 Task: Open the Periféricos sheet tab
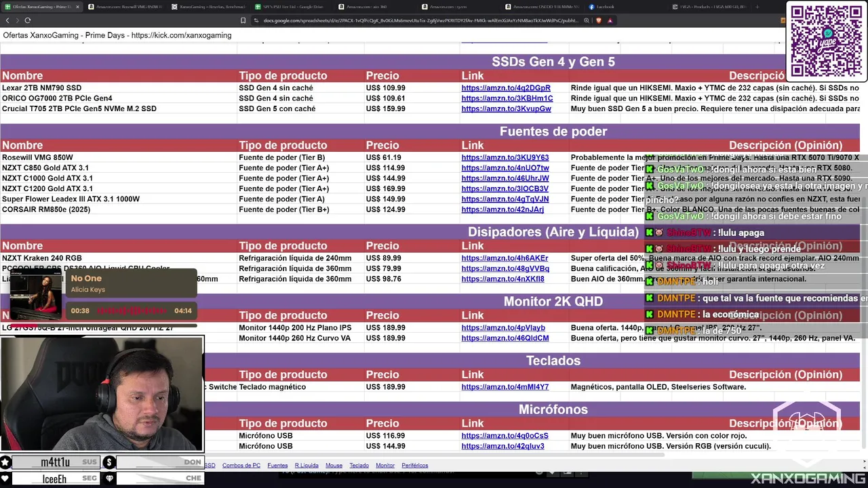click(415, 466)
